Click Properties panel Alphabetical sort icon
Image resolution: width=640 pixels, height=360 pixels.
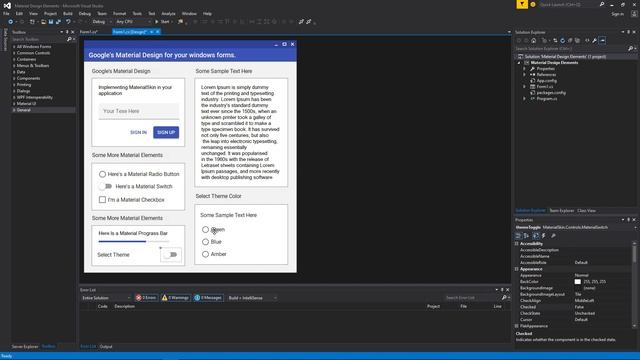tap(527, 236)
